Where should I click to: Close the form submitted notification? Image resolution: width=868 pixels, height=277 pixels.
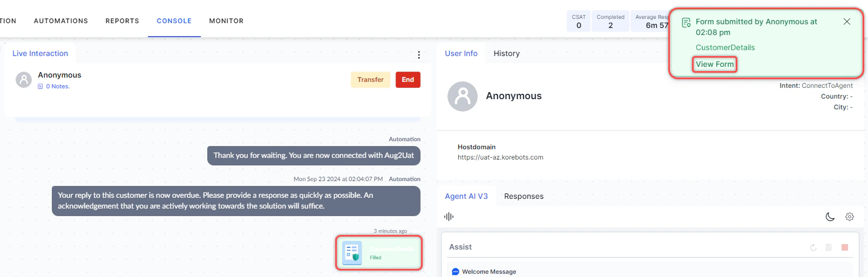point(847,22)
